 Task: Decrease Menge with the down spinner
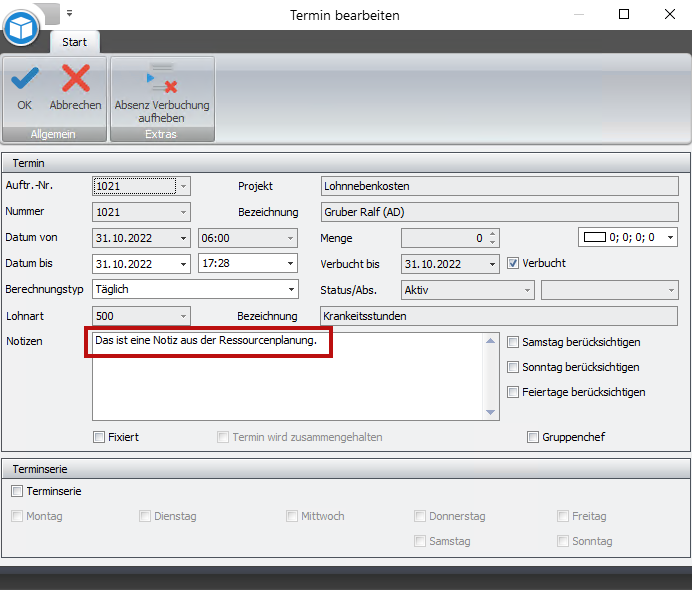tap(493, 242)
